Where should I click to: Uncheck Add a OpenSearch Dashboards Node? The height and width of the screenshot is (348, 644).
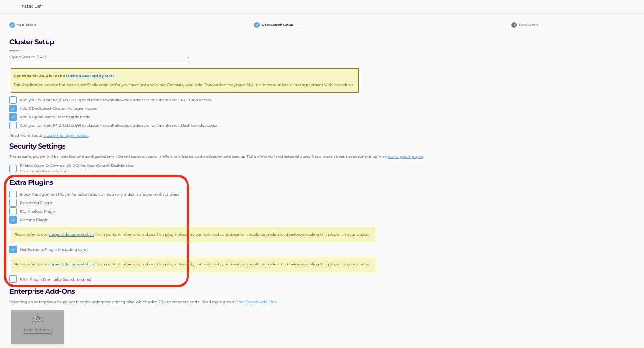point(13,117)
